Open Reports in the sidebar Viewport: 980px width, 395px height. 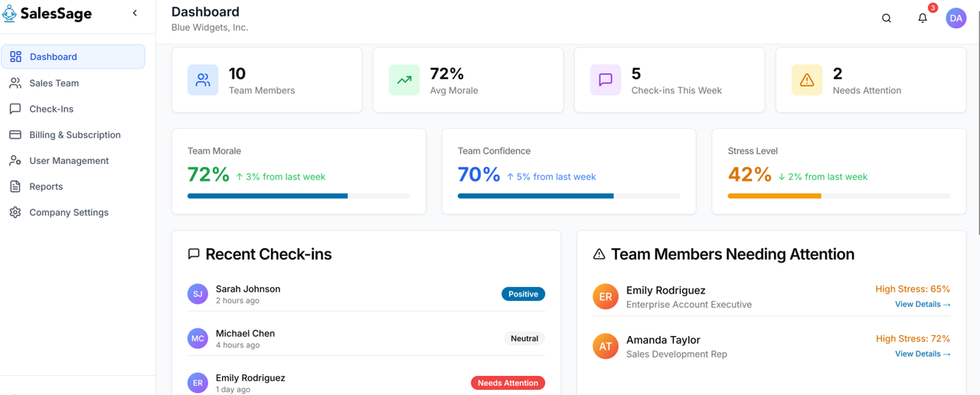(73, 187)
